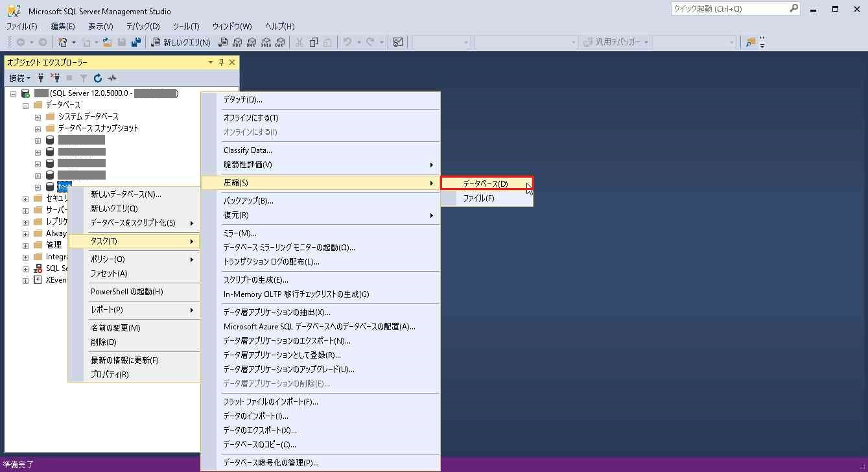The width and height of the screenshot is (868, 472).
Task: Choose データベースのコピー(C)... menu entry
Action: point(320,445)
